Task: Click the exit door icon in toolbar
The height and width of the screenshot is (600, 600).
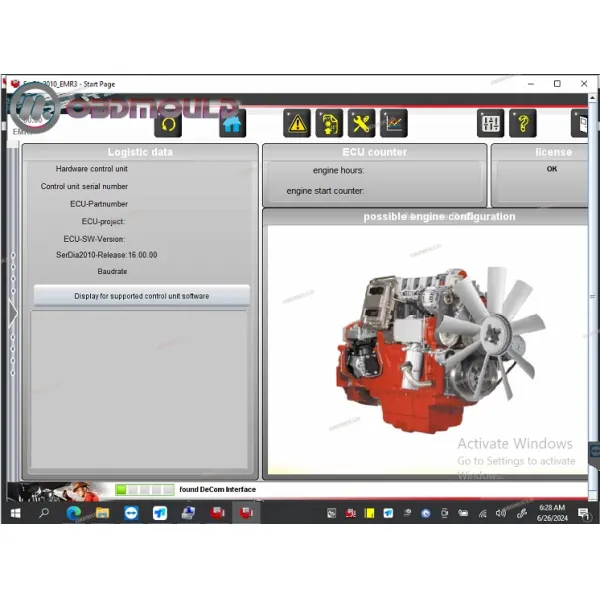Action: click(580, 123)
